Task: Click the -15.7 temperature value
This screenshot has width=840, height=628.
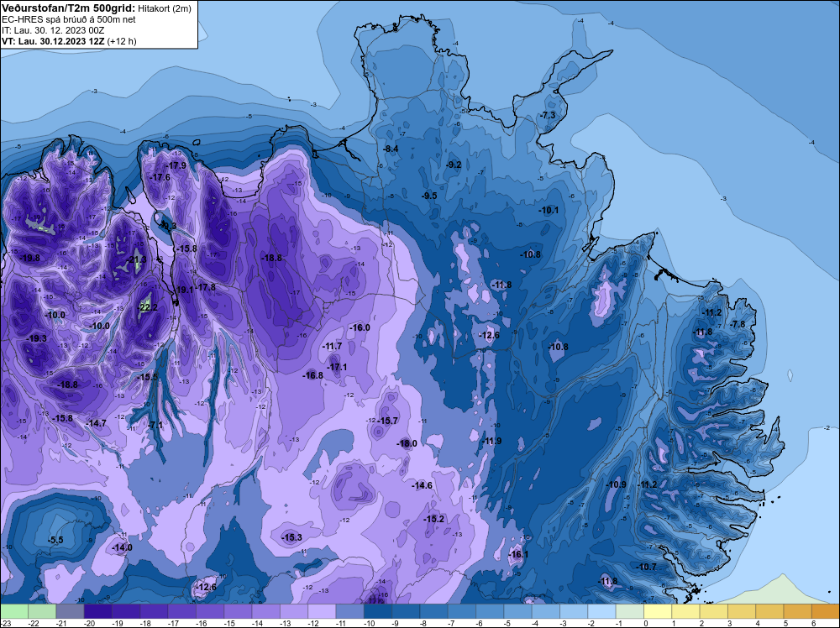Action: pyautogui.click(x=387, y=421)
